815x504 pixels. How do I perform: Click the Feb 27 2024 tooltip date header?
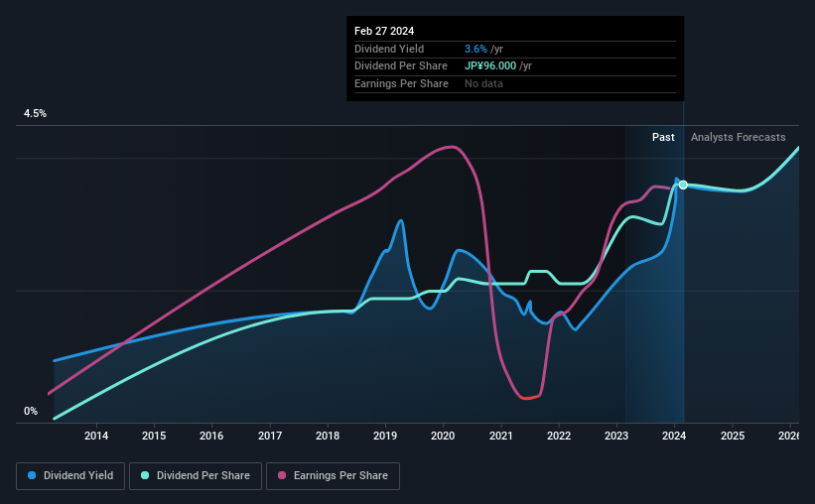coord(384,31)
